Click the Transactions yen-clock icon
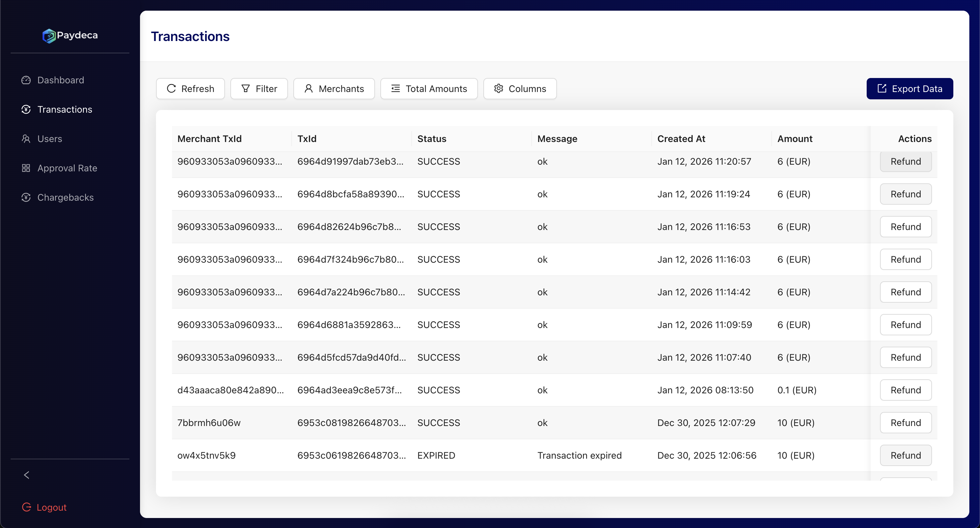The height and width of the screenshot is (528, 980). coord(26,109)
